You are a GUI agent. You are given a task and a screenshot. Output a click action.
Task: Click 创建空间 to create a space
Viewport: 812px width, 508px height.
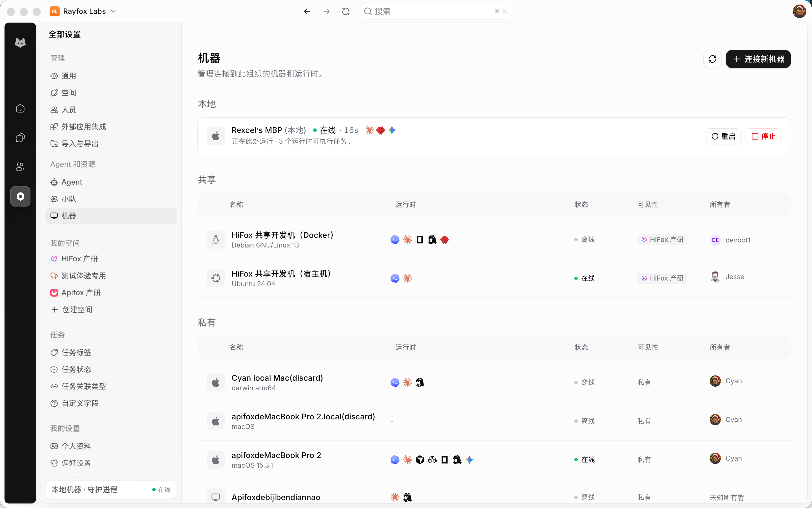coord(111,309)
